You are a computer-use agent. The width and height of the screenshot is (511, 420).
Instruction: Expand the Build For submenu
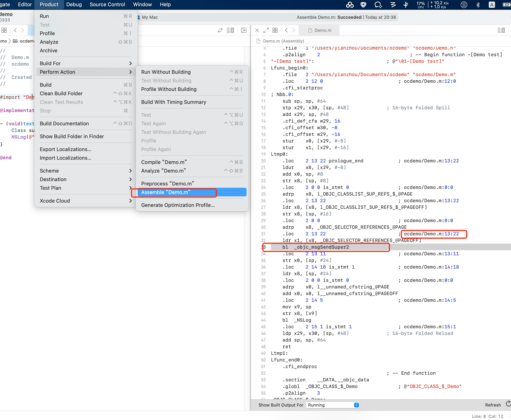86,63
